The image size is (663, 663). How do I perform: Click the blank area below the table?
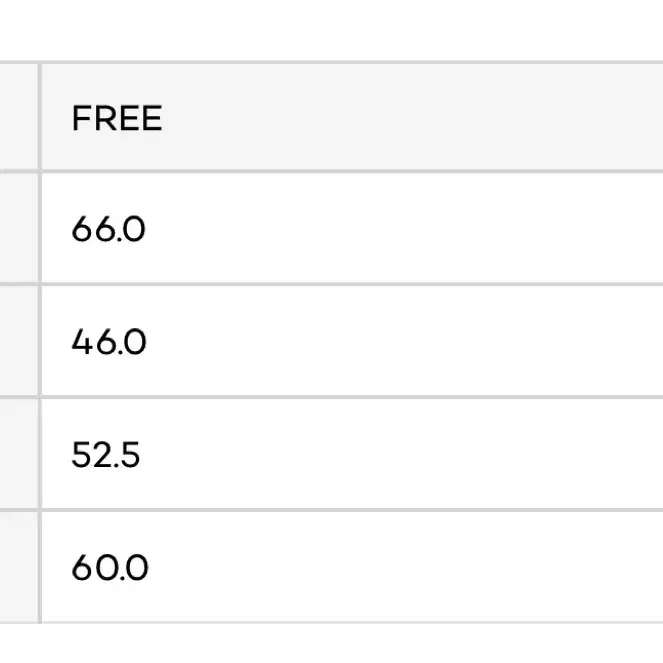332,644
